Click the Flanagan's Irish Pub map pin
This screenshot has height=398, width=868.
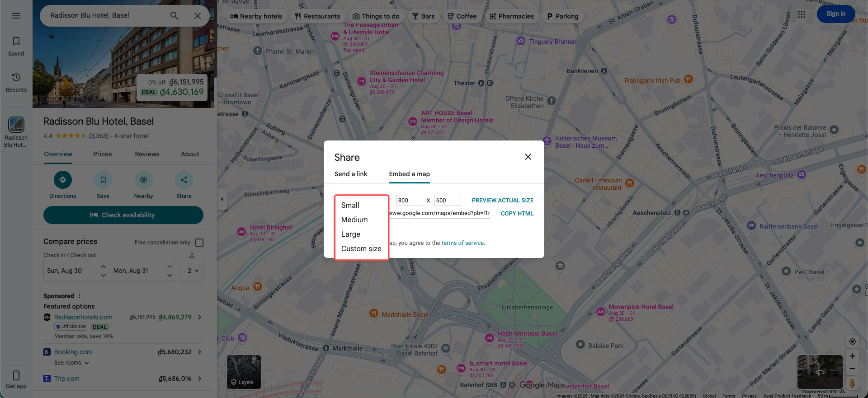pos(688,80)
